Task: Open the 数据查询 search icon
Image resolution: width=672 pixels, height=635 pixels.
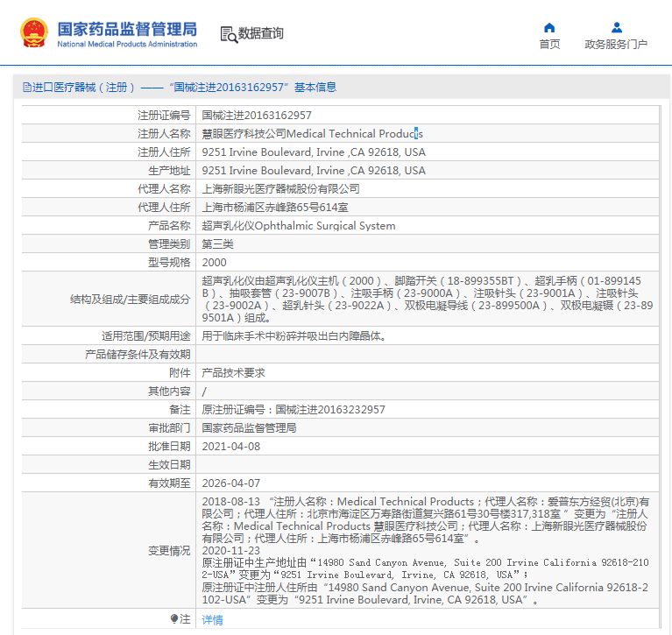Action: point(229,34)
